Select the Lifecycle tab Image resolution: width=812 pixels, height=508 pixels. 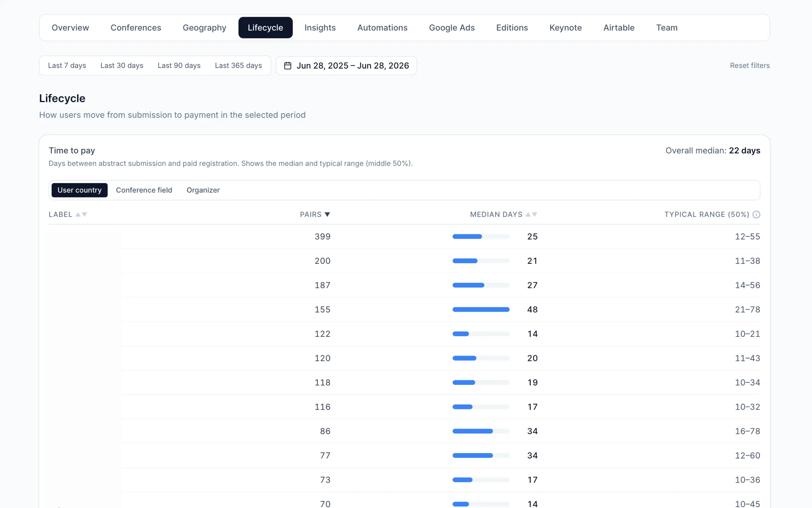[265, 28]
